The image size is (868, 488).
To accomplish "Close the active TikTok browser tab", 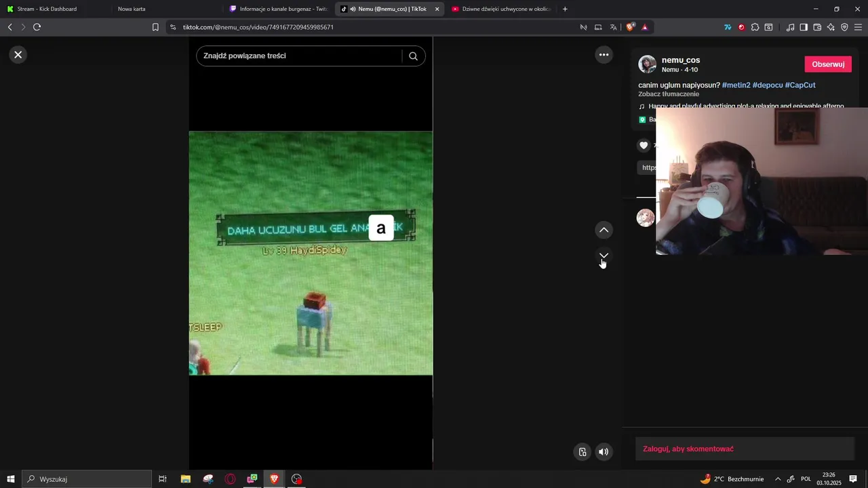I will (x=437, y=9).
